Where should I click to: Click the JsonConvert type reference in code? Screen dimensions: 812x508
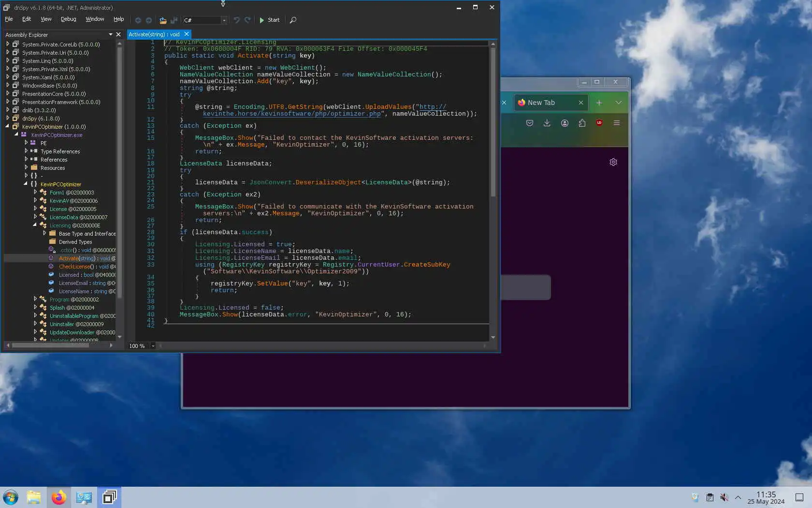[271, 182]
